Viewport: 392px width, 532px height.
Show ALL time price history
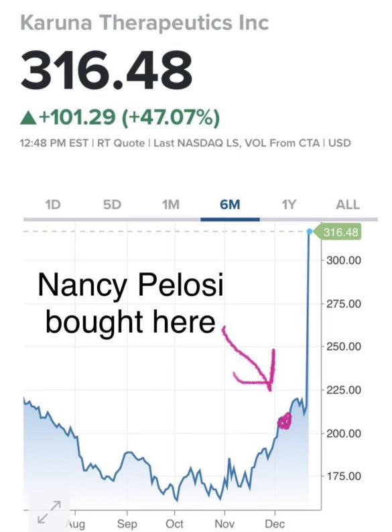pos(348,205)
